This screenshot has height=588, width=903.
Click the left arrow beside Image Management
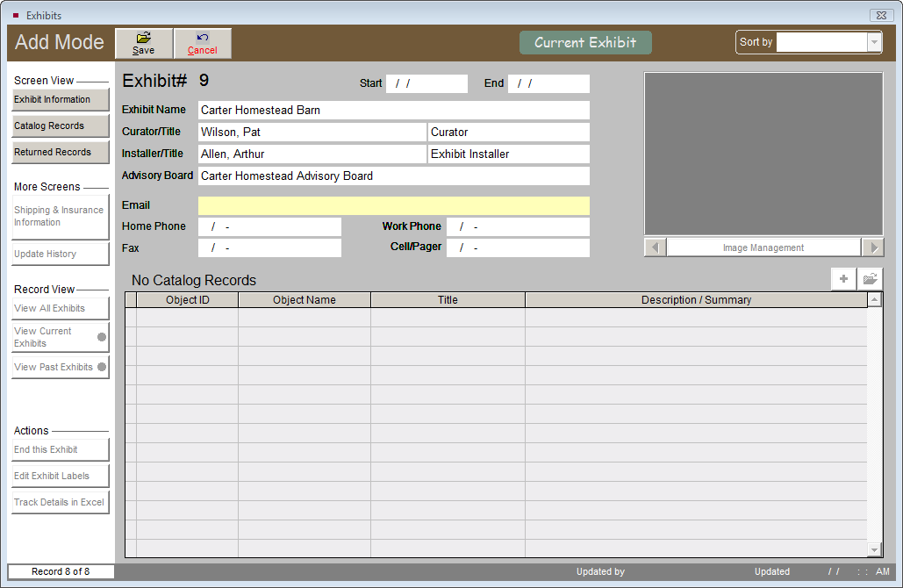[655, 247]
